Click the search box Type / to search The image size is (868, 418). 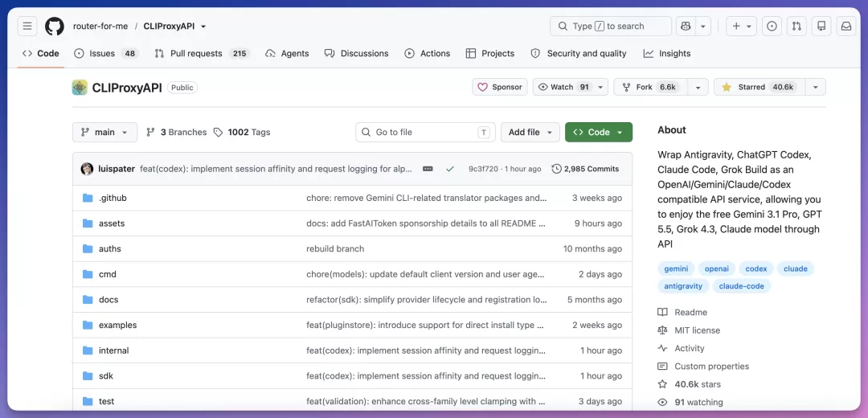[x=611, y=26]
